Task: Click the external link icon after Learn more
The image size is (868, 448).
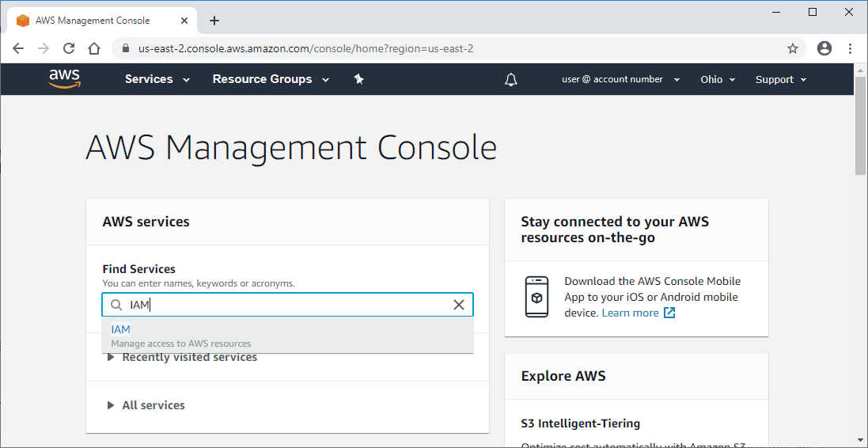Action: point(669,313)
